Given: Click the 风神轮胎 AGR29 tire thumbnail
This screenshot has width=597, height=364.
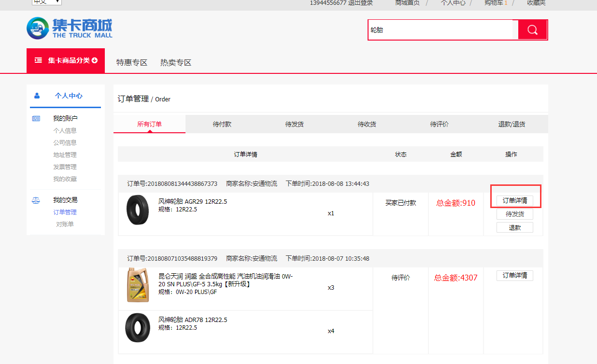Looking at the screenshot, I should [x=138, y=210].
